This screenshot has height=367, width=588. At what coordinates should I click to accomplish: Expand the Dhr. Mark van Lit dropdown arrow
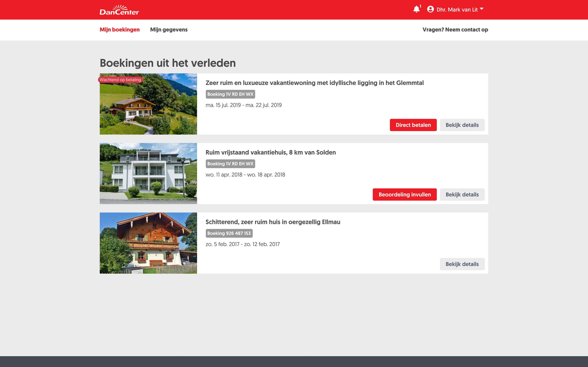point(482,9)
